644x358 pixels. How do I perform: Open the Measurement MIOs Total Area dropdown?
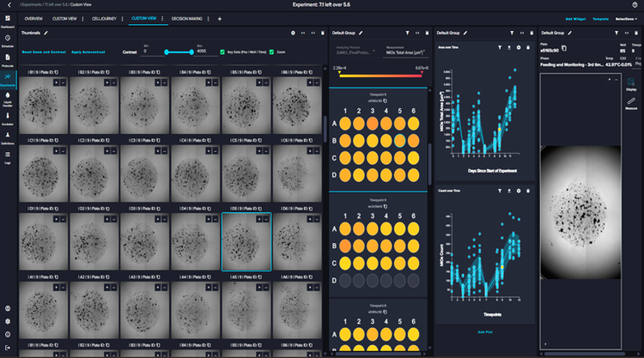[405, 51]
